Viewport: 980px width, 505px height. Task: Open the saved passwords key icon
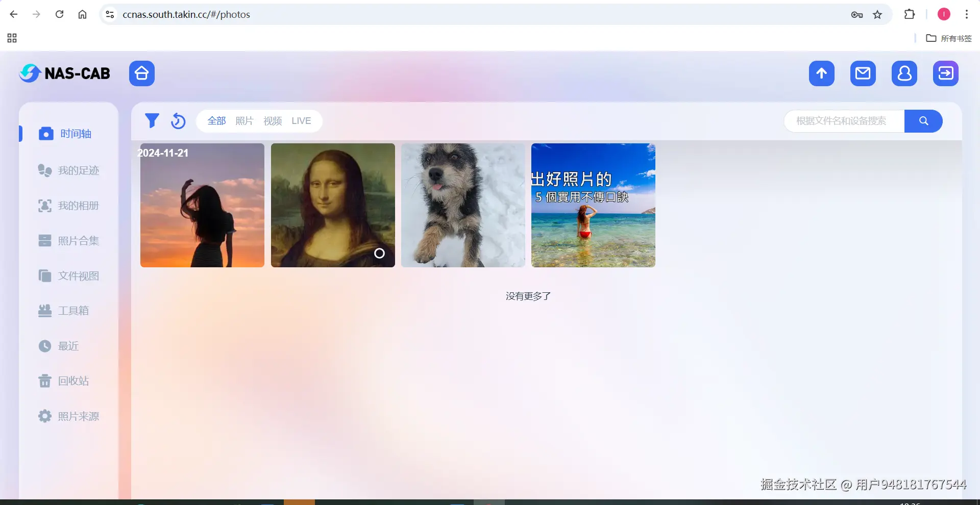[857, 14]
